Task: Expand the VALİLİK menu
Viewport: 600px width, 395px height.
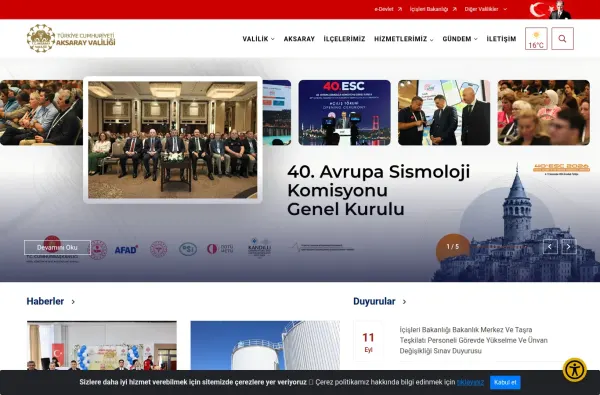Action: [258, 39]
